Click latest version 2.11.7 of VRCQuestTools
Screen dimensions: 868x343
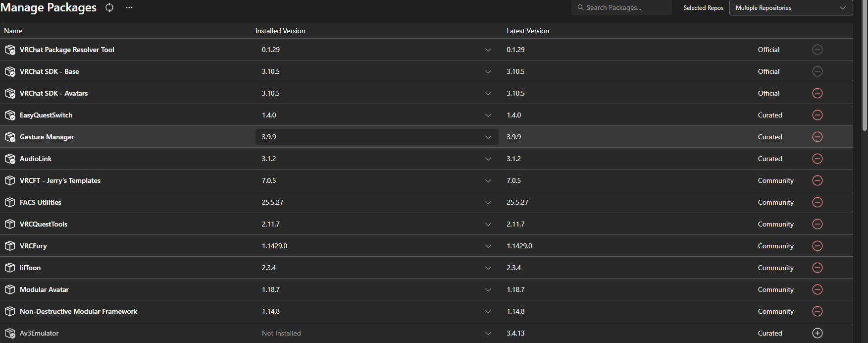[x=515, y=224]
